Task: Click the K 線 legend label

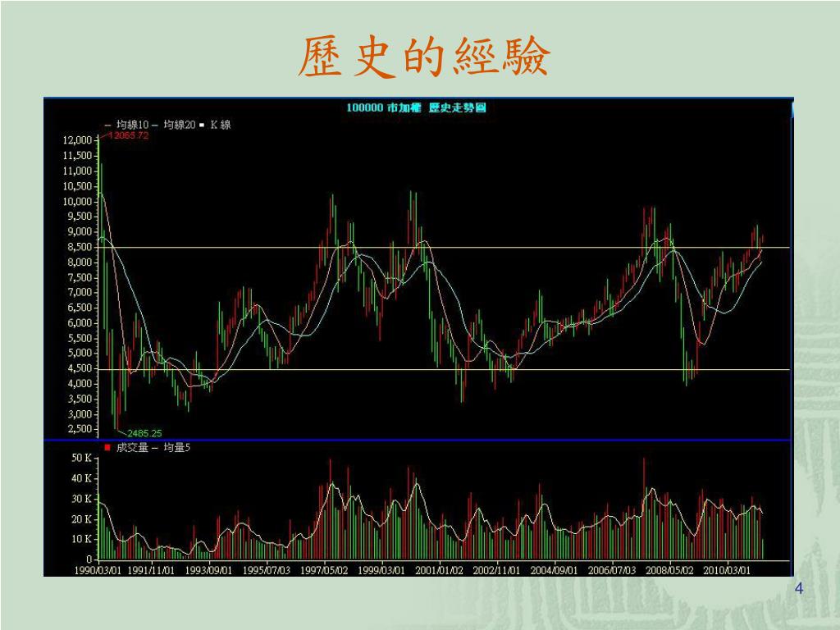Action: coord(220,125)
